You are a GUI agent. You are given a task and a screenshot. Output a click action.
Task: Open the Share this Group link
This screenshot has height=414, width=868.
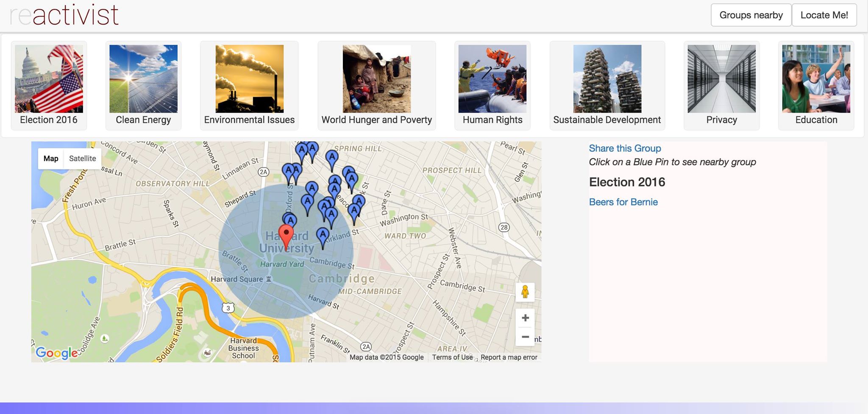[625, 148]
